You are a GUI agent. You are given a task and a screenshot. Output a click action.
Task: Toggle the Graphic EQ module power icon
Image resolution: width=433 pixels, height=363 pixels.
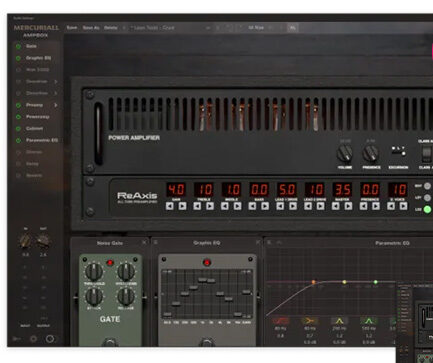(x=18, y=58)
